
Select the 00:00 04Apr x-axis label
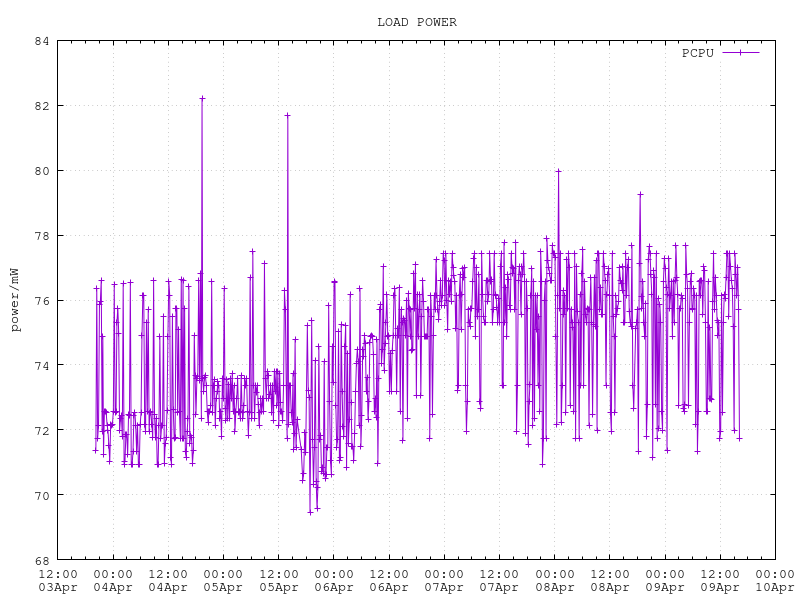pos(113,580)
